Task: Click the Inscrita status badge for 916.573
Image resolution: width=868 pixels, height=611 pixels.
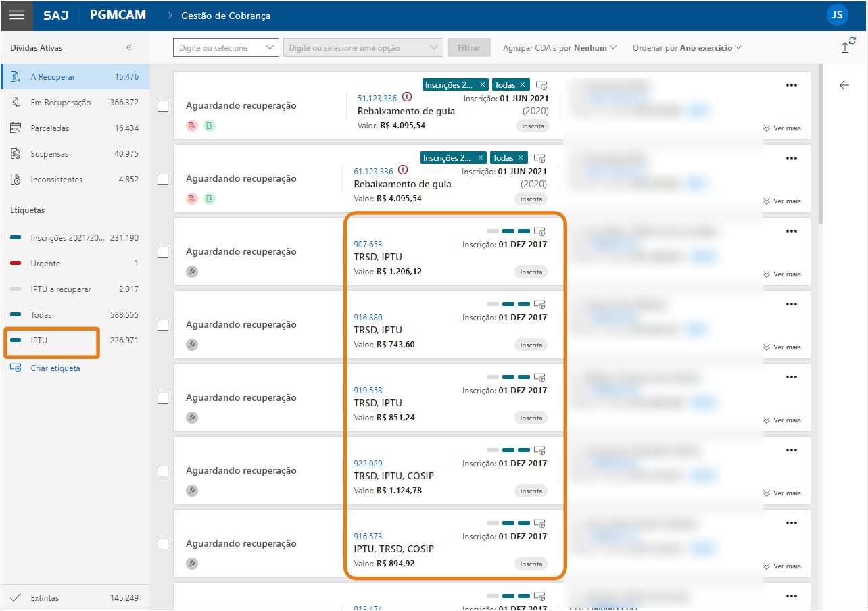Action: point(531,564)
